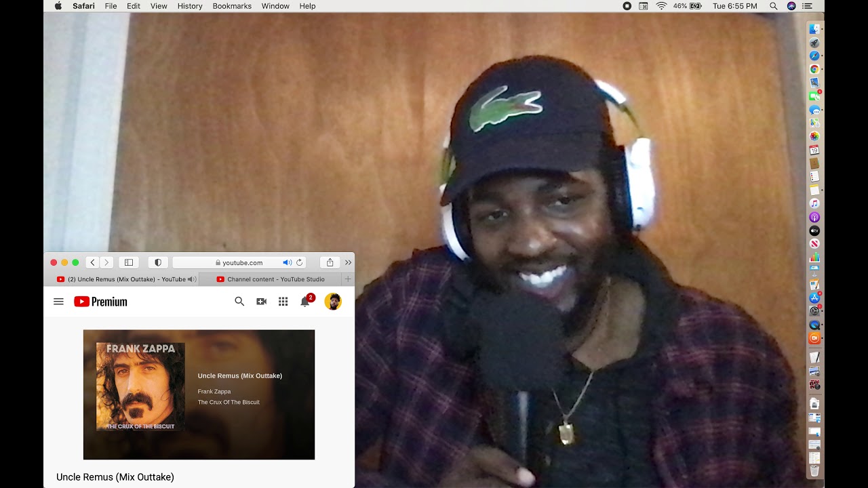Image resolution: width=868 pixels, height=488 pixels.
Task: Open Numbers in the Dock
Action: click(814, 256)
